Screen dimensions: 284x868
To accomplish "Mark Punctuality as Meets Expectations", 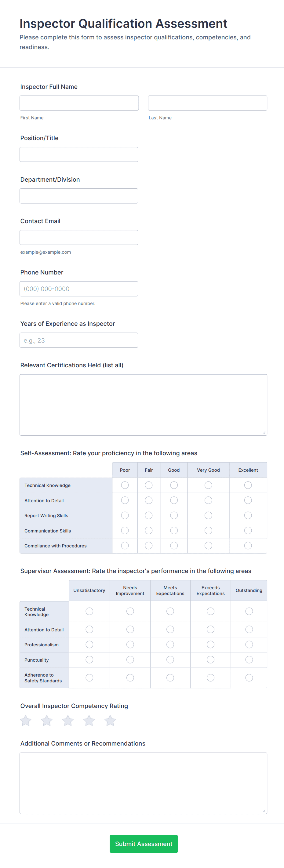I will click(x=170, y=659).
